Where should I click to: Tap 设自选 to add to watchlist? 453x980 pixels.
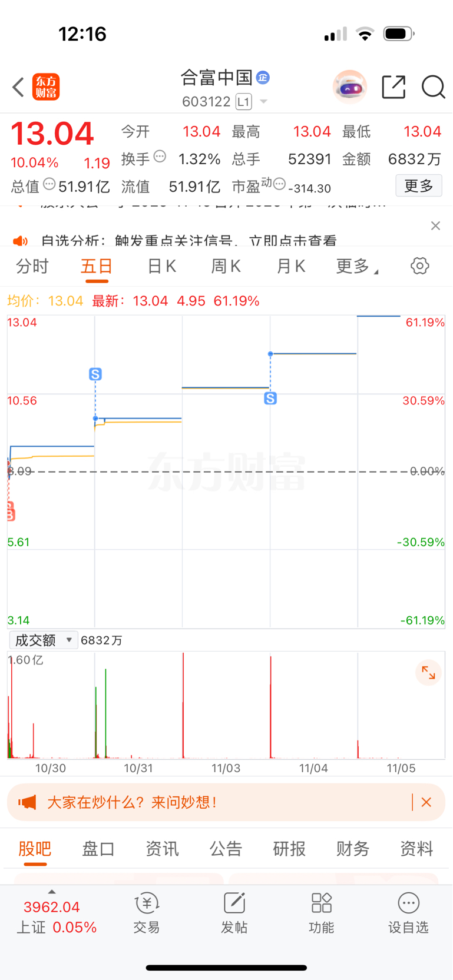pyautogui.click(x=408, y=913)
